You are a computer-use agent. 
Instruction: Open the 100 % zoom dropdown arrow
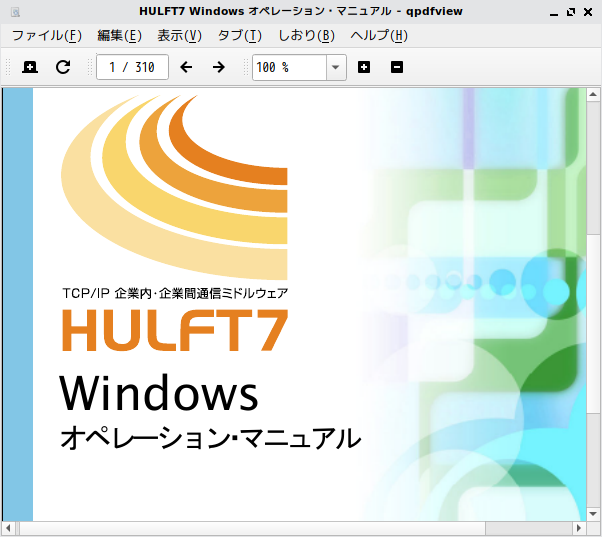pyautogui.click(x=336, y=68)
